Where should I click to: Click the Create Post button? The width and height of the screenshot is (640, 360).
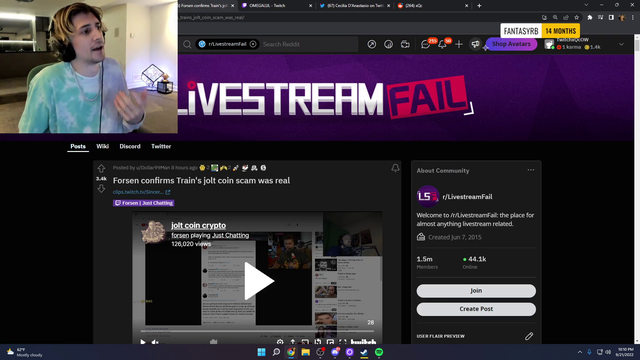point(476,309)
